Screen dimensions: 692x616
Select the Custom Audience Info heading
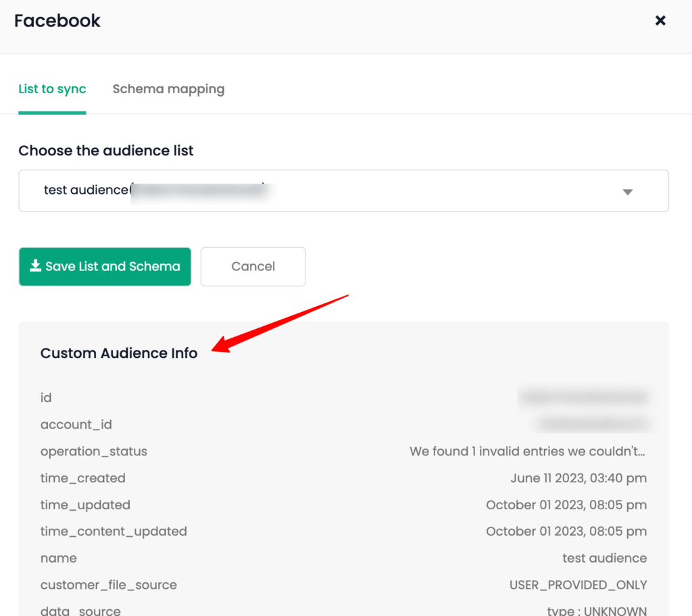[x=119, y=353]
